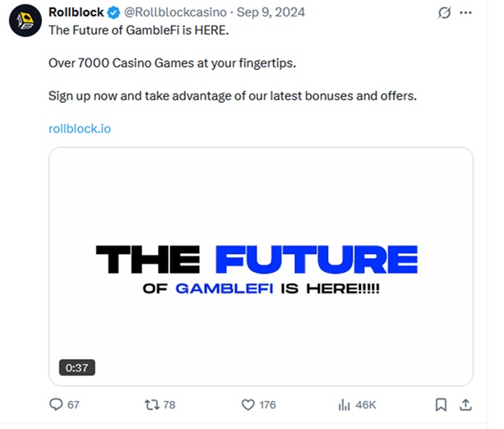Click the Rollblock display name

(76, 13)
